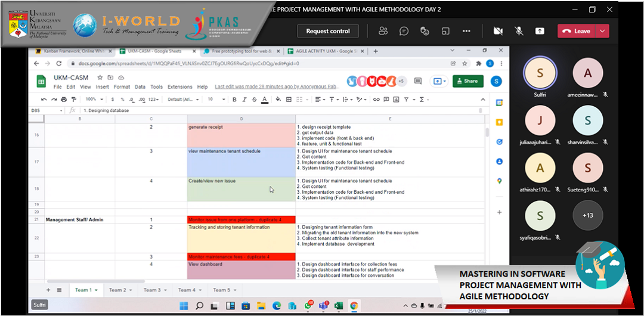The height and width of the screenshot is (316, 644).
Task: Open the +13 more participants bubble
Action: [587, 215]
